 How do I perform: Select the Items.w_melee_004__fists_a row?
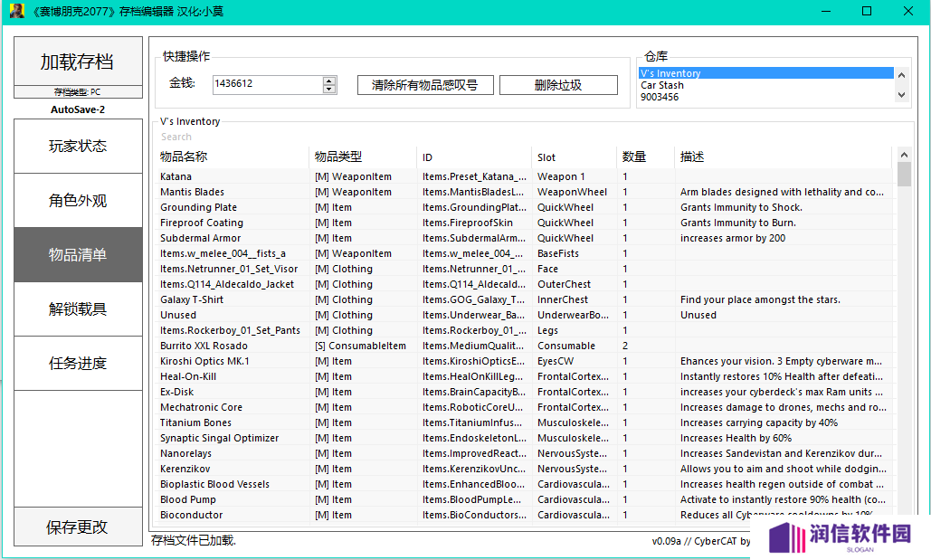pos(524,253)
